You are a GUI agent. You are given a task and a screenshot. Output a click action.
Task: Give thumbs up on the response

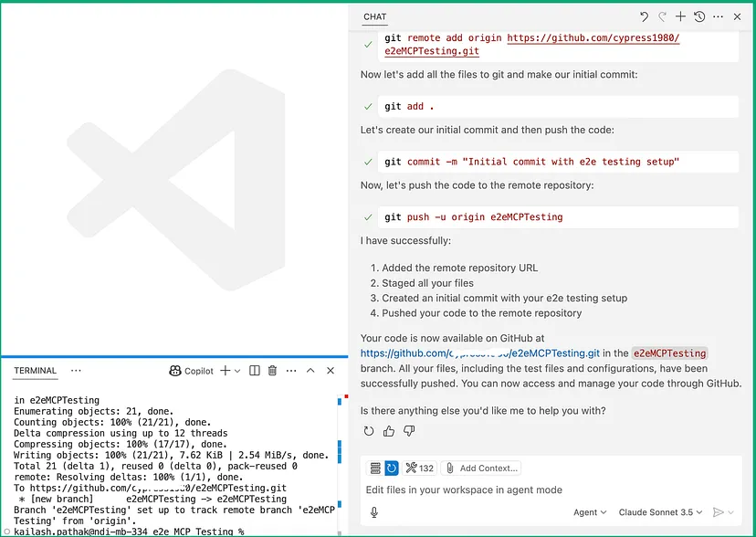(389, 431)
